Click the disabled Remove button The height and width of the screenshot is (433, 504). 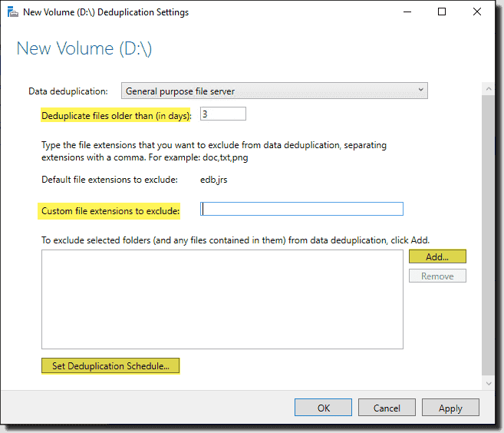pos(437,276)
